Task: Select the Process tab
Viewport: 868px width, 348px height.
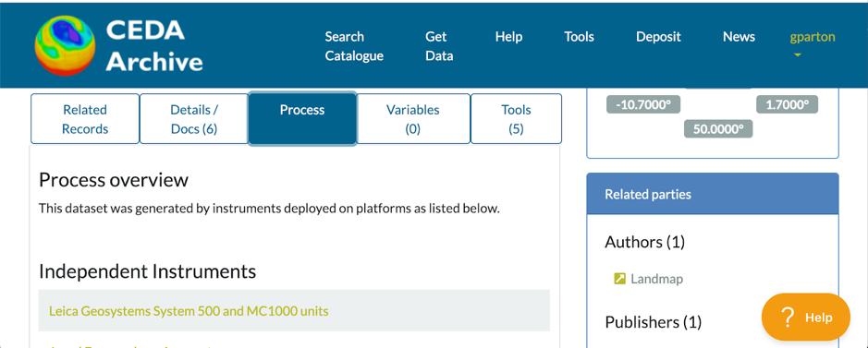Action: (x=302, y=119)
